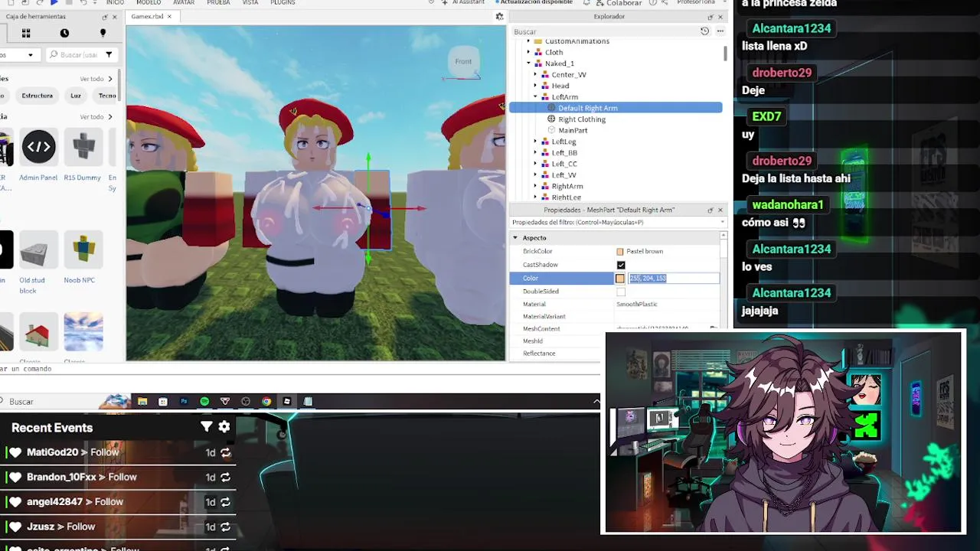Toggle the CastShadow checkbox
Image resolution: width=980 pixels, height=551 pixels.
pos(621,265)
